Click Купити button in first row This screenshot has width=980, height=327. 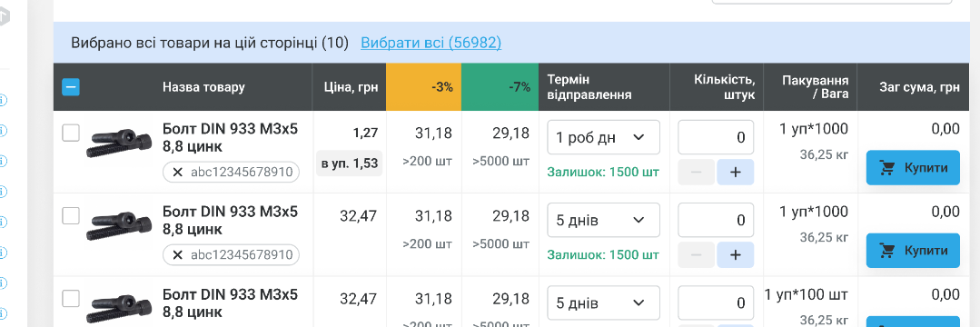(913, 167)
